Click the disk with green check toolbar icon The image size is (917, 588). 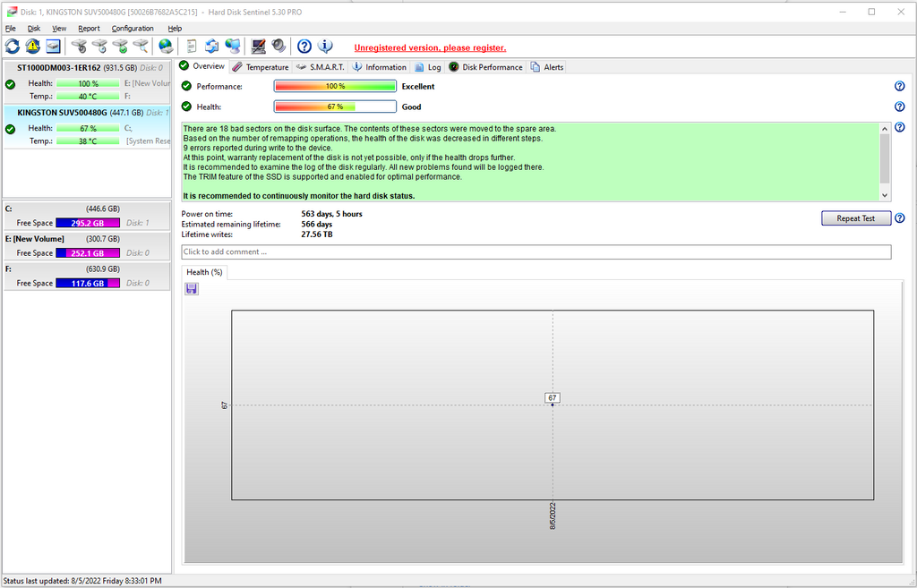click(120, 47)
